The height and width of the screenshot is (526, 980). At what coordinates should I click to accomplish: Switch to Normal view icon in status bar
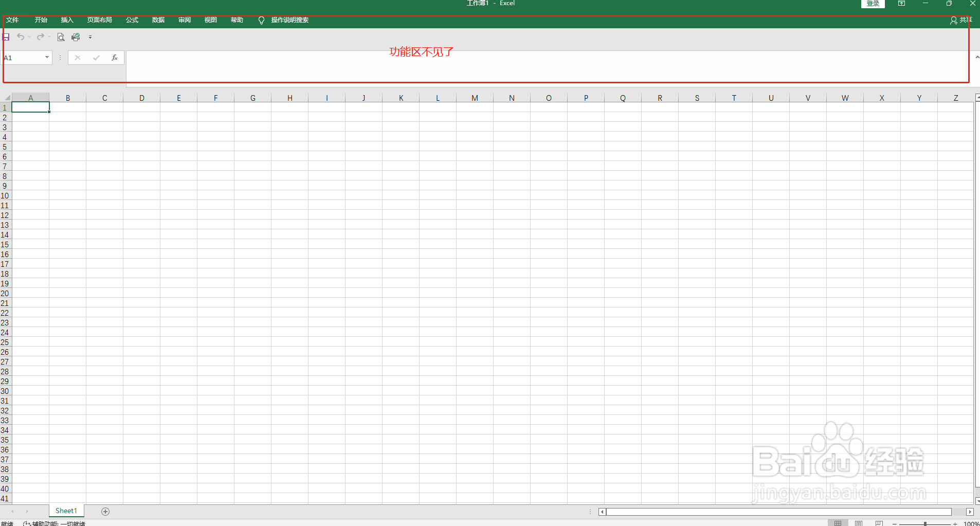pos(838,523)
